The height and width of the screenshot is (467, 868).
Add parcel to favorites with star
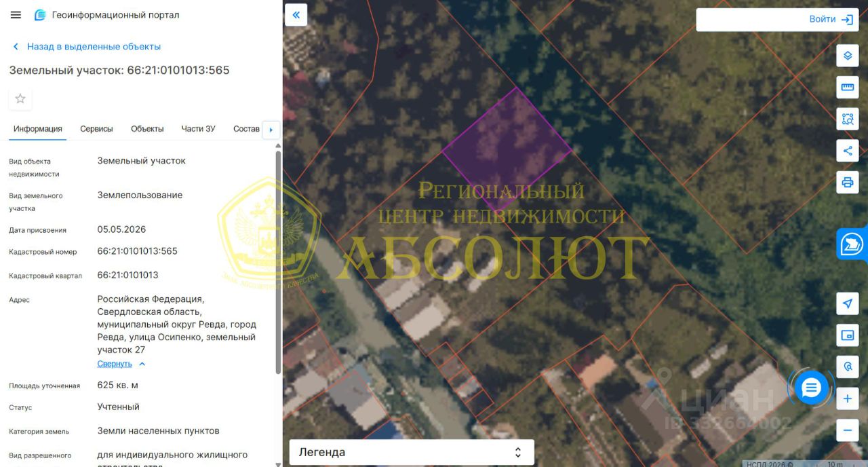tap(20, 99)
